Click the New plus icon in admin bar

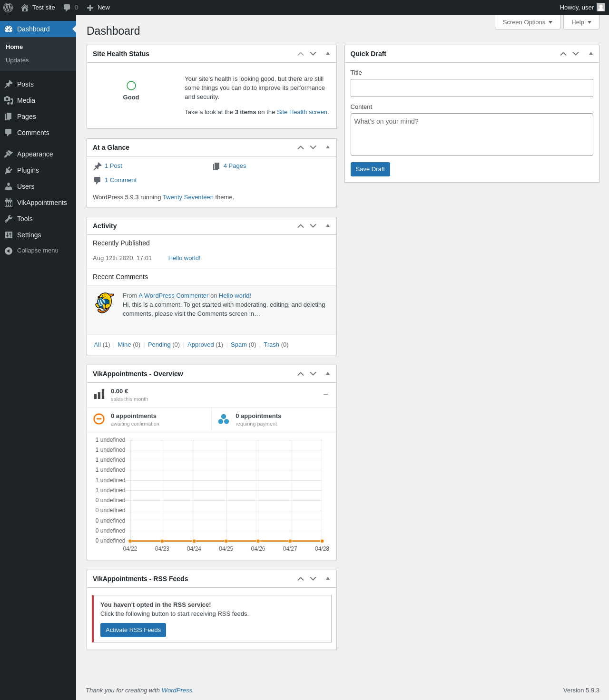(x=90, y=8)
